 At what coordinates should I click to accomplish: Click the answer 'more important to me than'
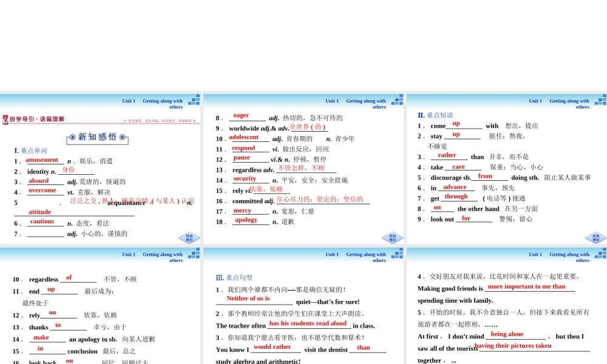coord(526,286)
